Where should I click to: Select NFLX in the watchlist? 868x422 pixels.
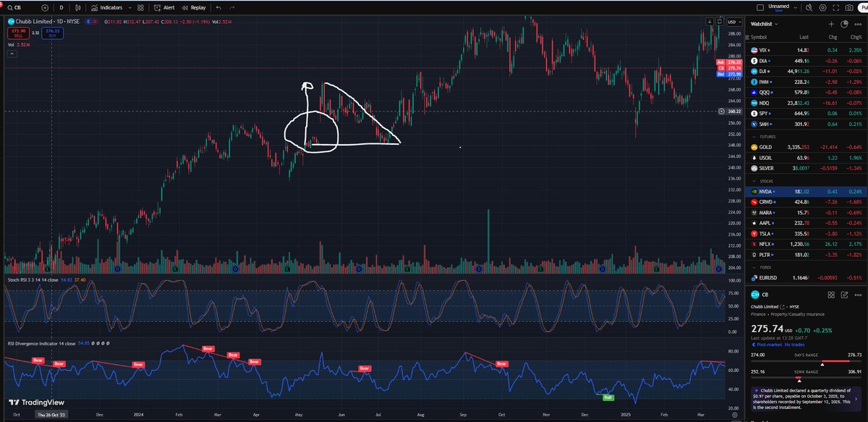(807, 245)
